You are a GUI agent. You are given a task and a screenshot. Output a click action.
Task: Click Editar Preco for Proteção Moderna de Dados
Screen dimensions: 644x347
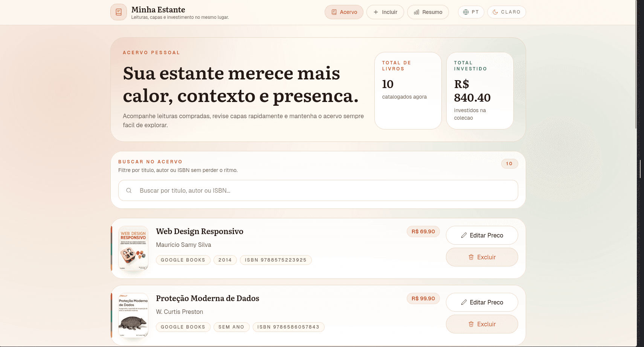(482, 302)
